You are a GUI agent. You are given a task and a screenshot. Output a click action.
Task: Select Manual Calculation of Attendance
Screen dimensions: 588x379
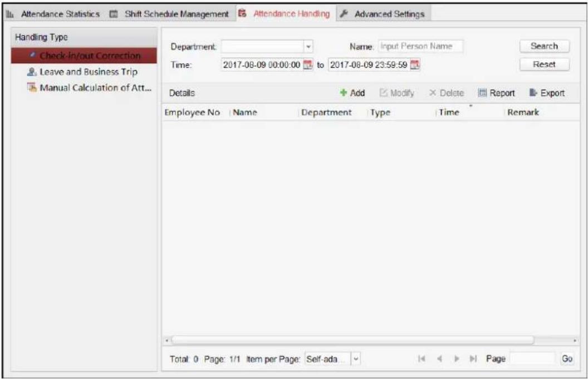tap(84, 87)
